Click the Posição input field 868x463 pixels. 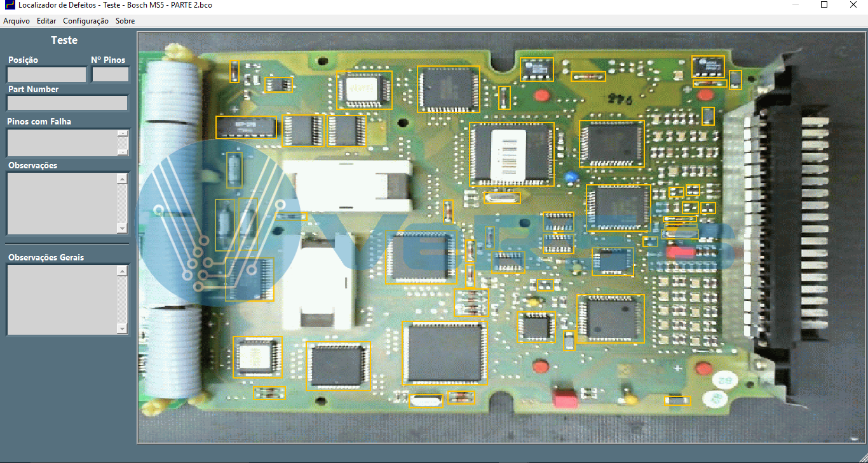point(46,74)
